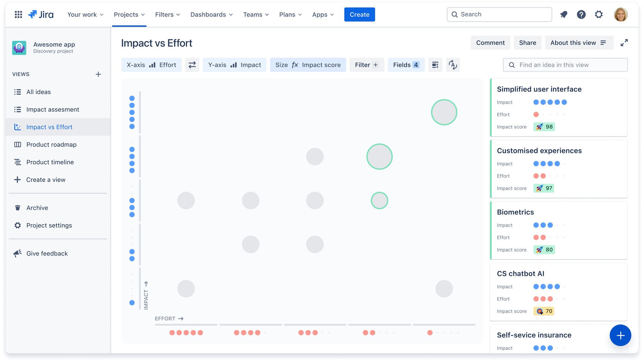Click the autosave status icon

pyautogui.click(x=453, y=65)
